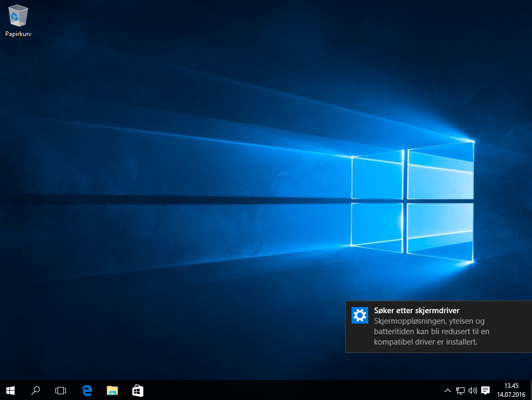Image resolution: width=532 pixels, height=400 pixels.
Task: Click the settings gear icon in notification
Action: [360, 315]
